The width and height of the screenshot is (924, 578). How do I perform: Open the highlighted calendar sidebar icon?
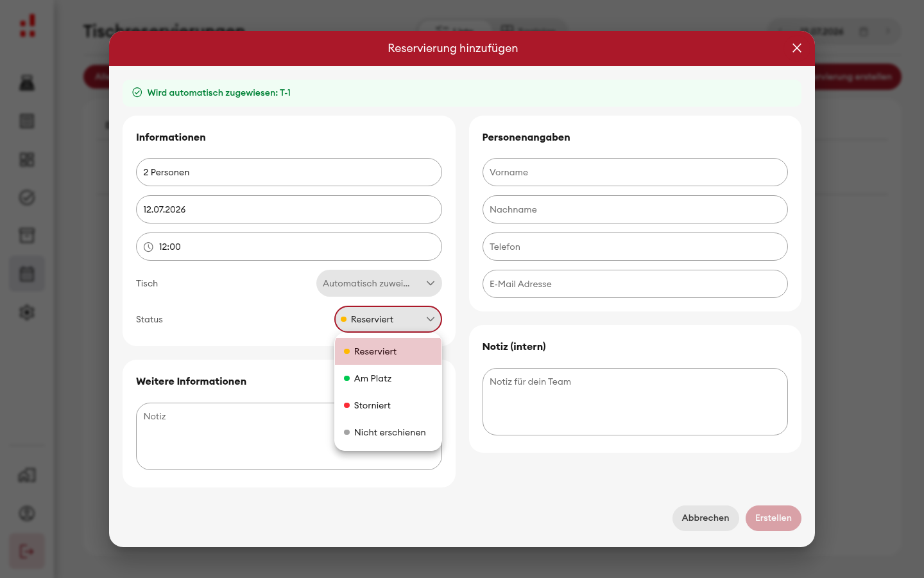tap(27, 274)
